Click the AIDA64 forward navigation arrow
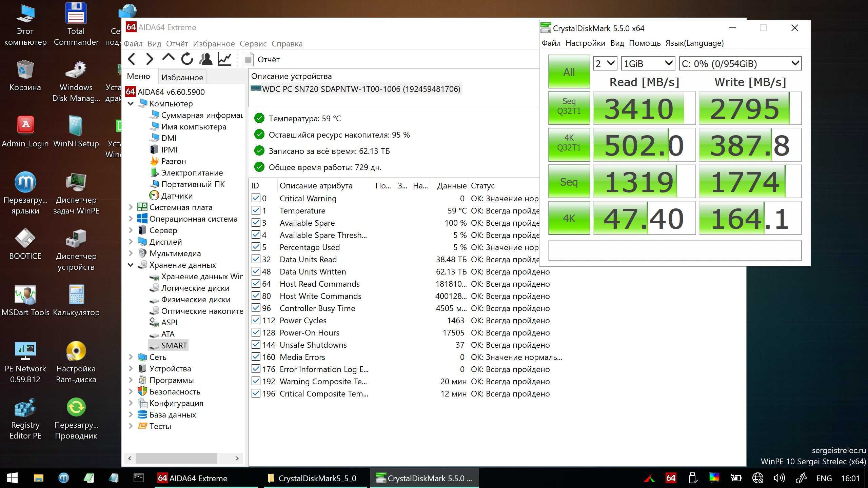The height and width of the screenshot is (488, 868). (150, 59)
